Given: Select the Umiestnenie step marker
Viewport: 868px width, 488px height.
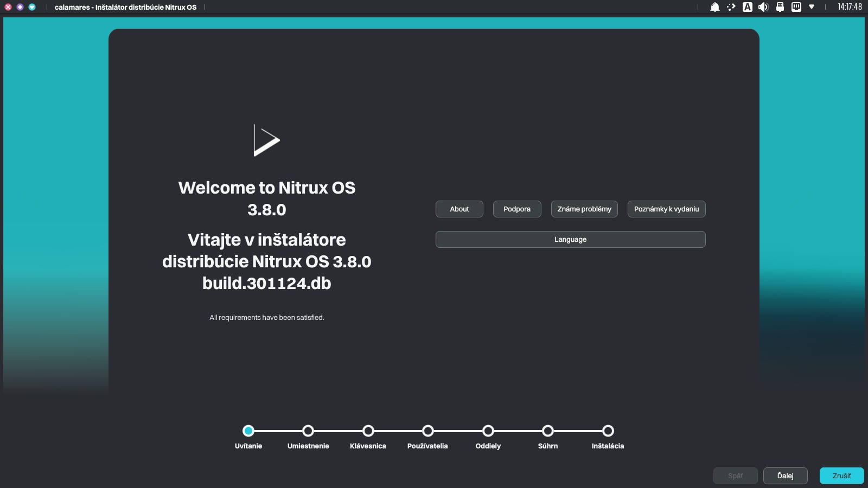Looking at the screenshot, I should (x=308, y=431).
